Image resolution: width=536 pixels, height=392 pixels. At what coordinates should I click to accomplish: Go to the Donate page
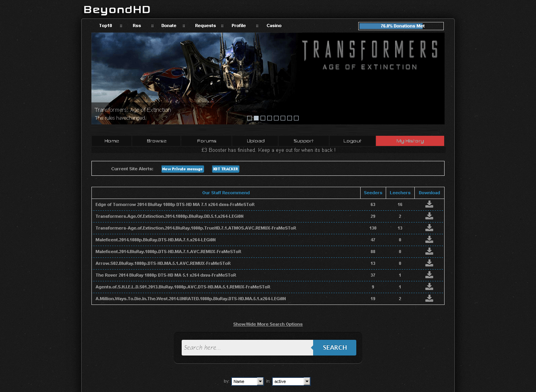click(x=169, y=26)
